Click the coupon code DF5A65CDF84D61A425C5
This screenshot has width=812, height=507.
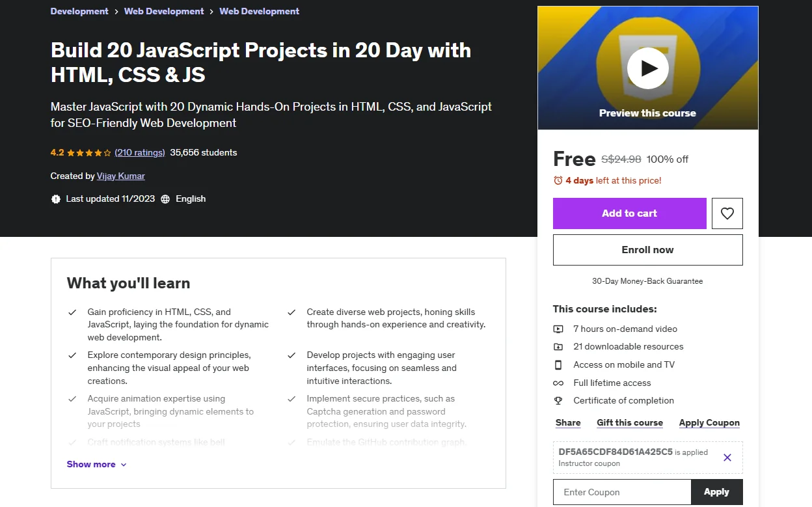616,452
